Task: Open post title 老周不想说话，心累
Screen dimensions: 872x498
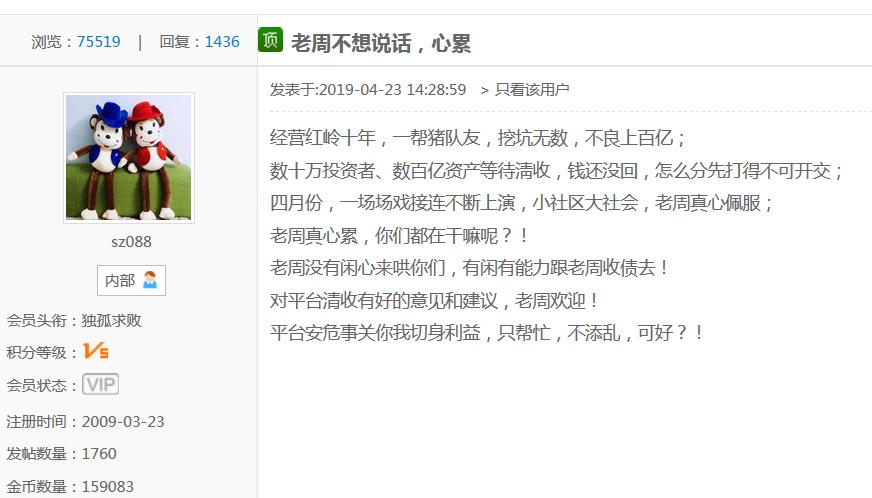Action: click(381, 43)
